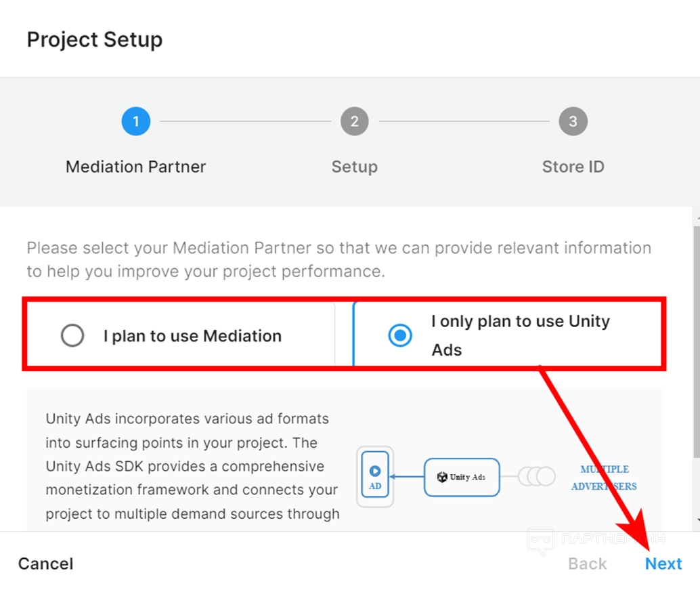Jump to the Setup step label
700x592 pixels.
(354, 167)
